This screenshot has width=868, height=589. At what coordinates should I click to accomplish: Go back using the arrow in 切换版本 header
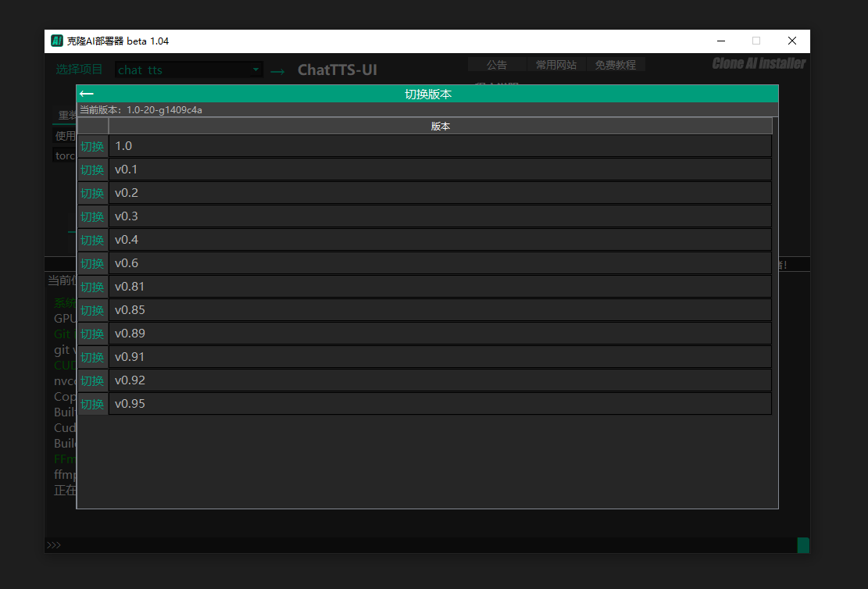87,94
